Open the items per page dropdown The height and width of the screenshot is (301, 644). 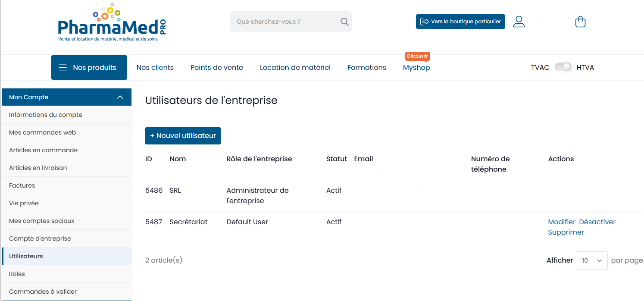coord(592,260)
